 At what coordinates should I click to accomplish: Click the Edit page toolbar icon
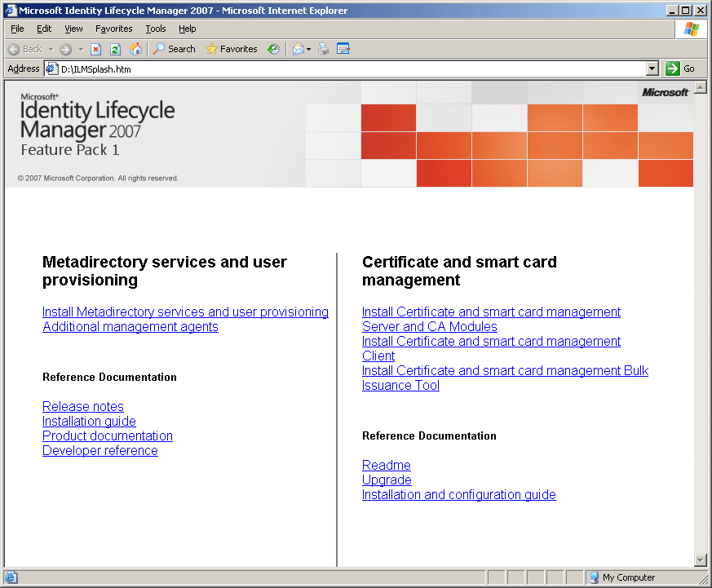(343, 49)
